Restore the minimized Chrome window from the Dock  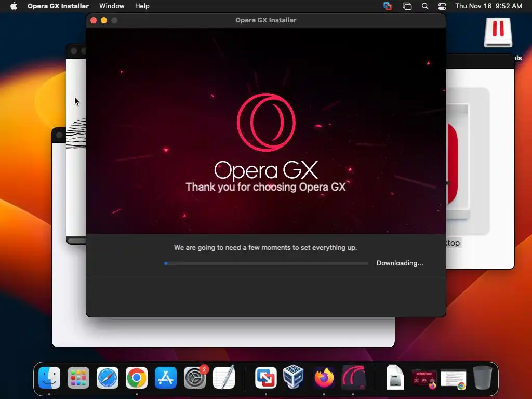pyautogui.click(x=453, y=379)
